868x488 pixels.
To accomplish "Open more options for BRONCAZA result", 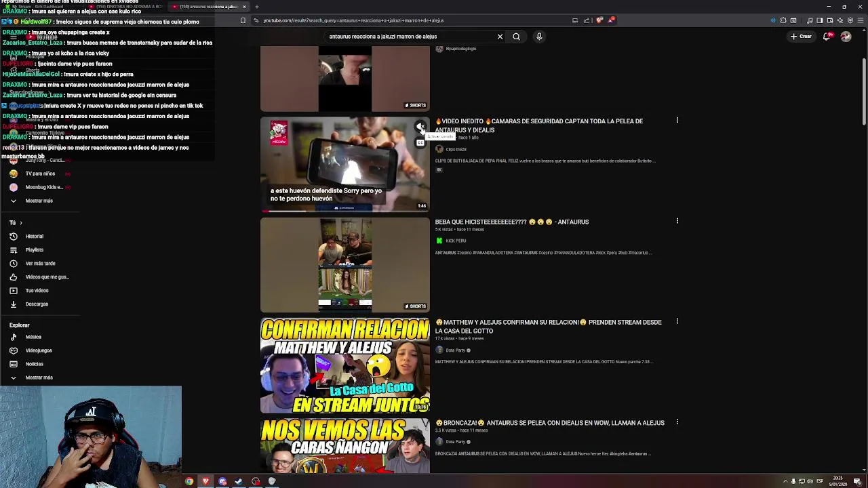I will pos(677,422).
